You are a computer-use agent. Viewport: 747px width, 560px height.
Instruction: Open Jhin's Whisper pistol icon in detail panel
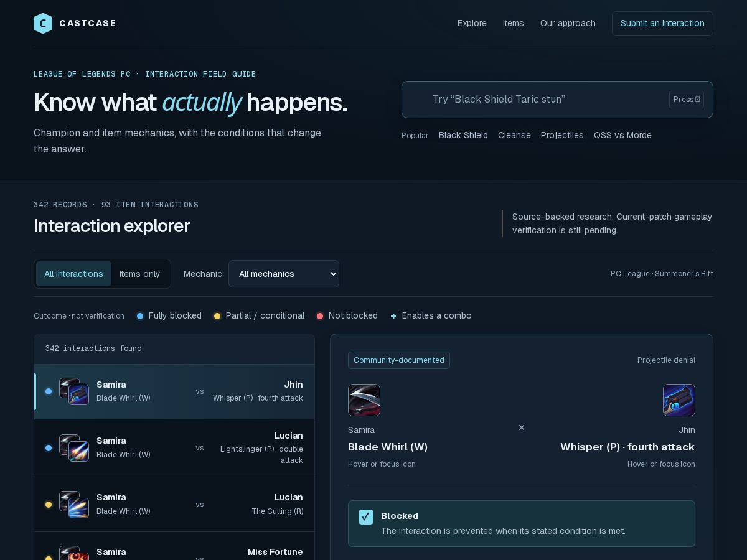[679, 400]
